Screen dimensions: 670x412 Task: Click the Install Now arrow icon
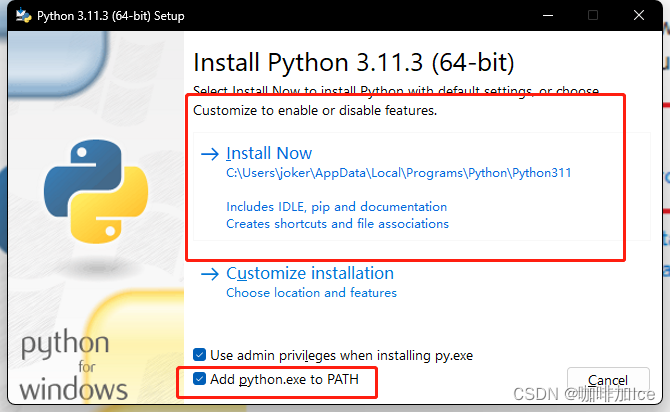coord(210,154)
